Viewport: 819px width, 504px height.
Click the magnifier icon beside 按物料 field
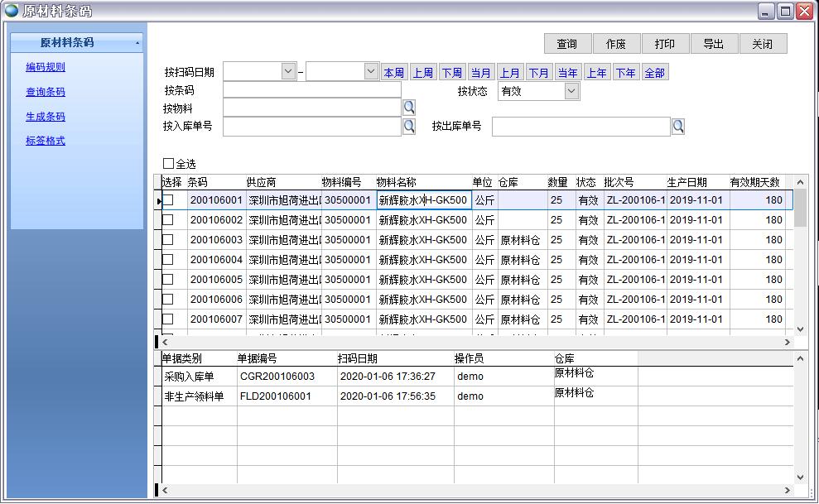[x=408, y=108]
